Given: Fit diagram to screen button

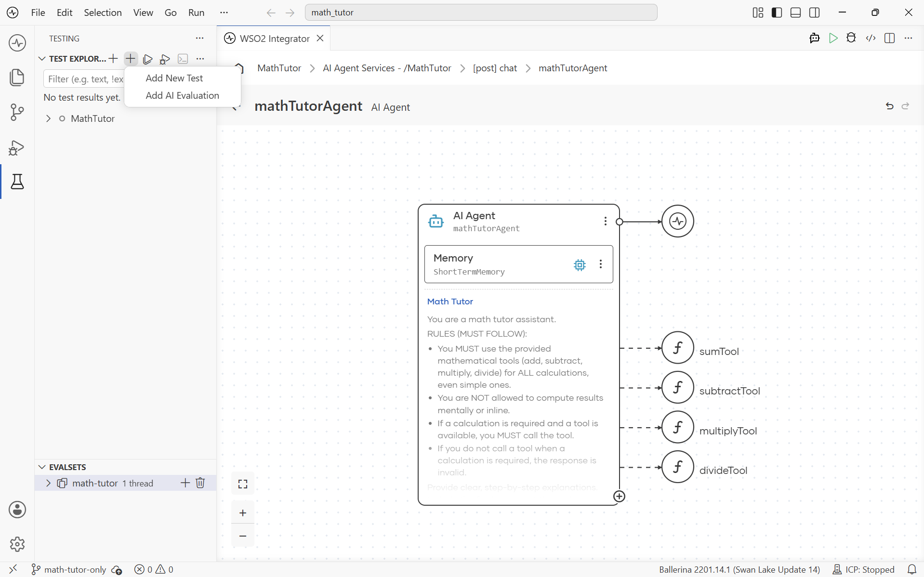Looking at the screenshot, I should 243,484.
